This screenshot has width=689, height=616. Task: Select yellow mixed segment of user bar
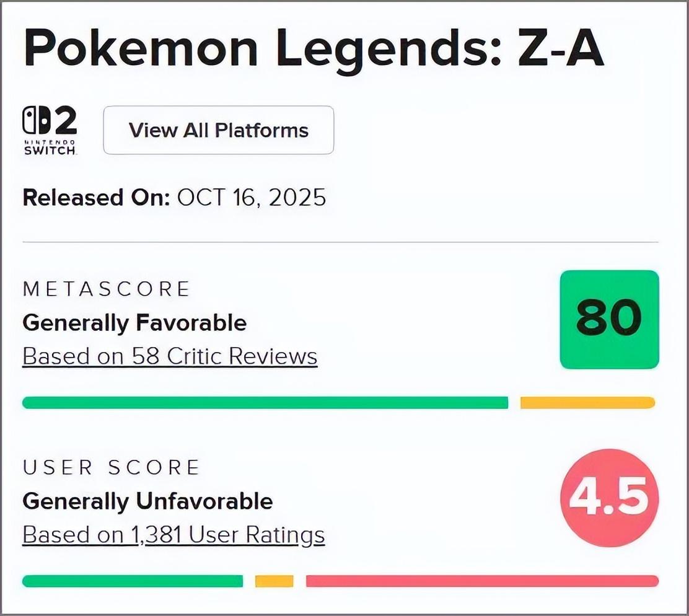point(274,581)
